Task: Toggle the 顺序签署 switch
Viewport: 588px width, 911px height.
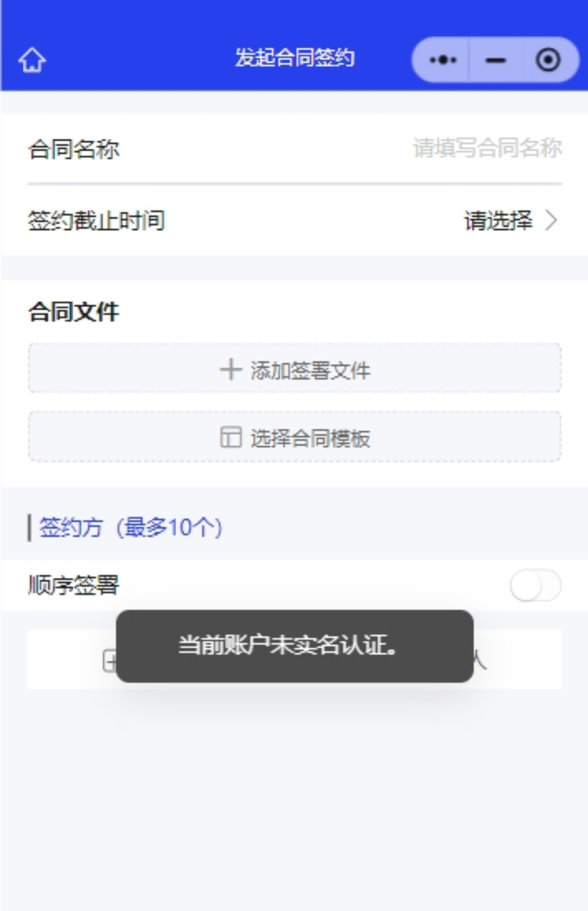Action: [535, 585]
